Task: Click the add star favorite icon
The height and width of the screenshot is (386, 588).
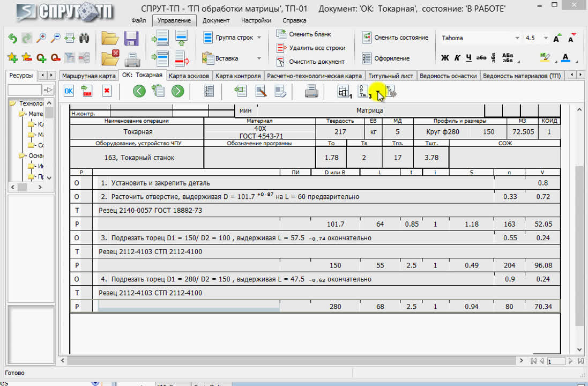Action: tap(12, 57)
